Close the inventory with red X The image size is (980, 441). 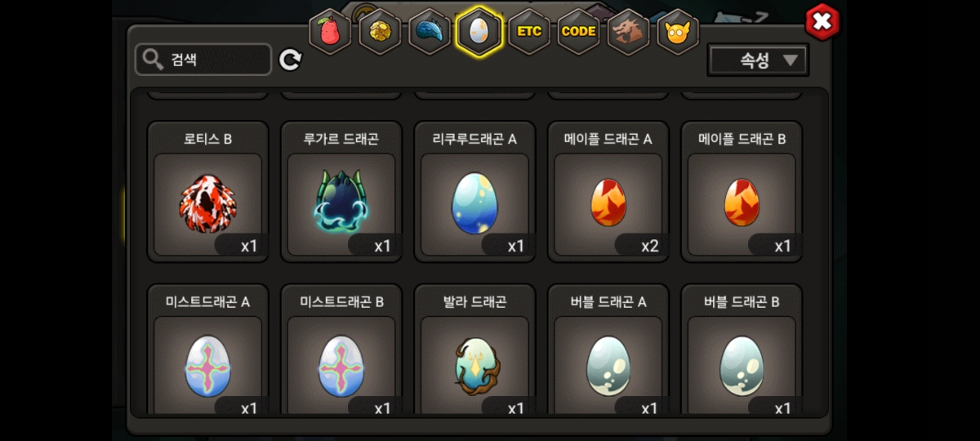(x=822, y=22)
